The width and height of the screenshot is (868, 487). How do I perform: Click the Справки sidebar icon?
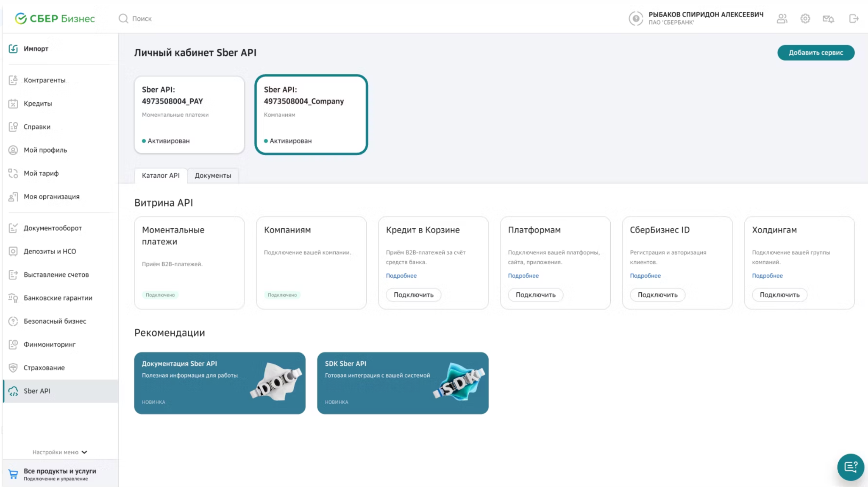(13, 127)
